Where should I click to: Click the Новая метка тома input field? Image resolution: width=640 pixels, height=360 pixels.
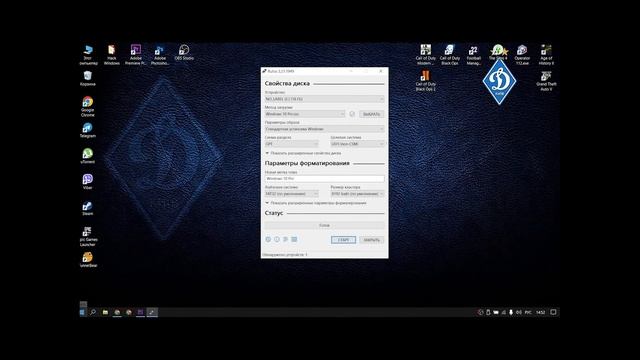pyautogui.click(x=324, y=179)
